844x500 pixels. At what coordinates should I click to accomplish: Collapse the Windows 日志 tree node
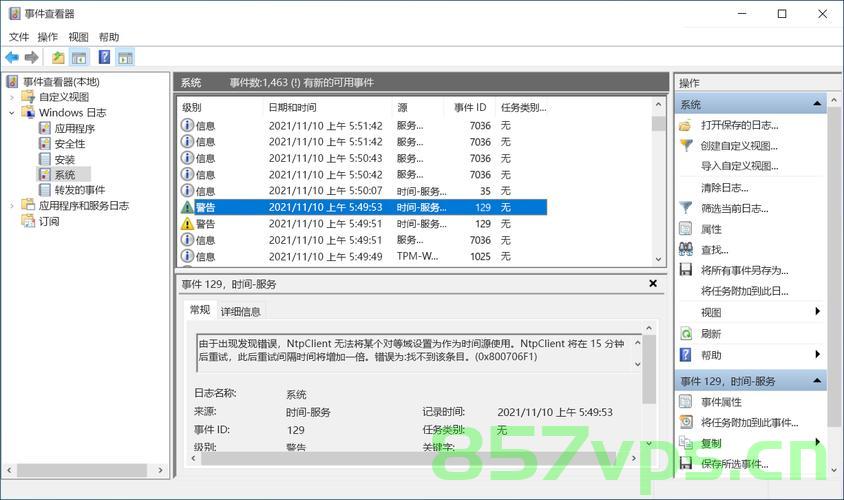(12, 113)
